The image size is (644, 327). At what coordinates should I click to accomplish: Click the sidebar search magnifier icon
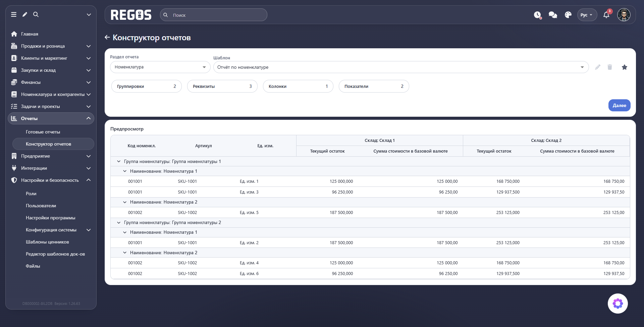36,14
